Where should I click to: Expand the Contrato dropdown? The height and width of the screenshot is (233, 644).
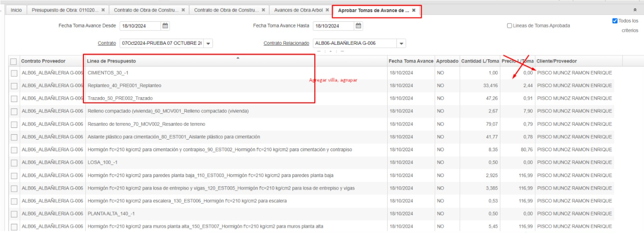[208, 44]
